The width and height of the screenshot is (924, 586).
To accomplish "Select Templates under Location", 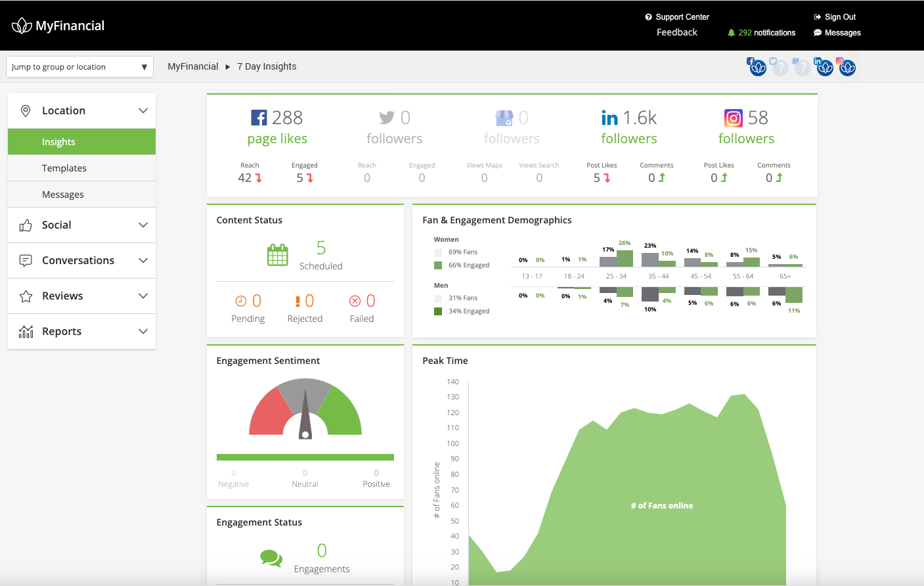I will pyautogui.click(x=64, y=168).
